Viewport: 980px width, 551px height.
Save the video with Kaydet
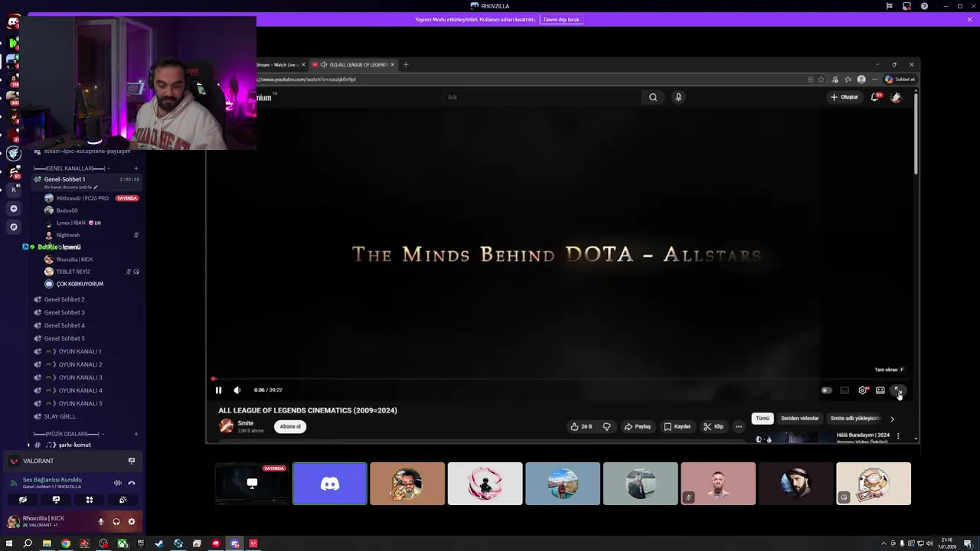pyautogui.click(x=678, y=426)
